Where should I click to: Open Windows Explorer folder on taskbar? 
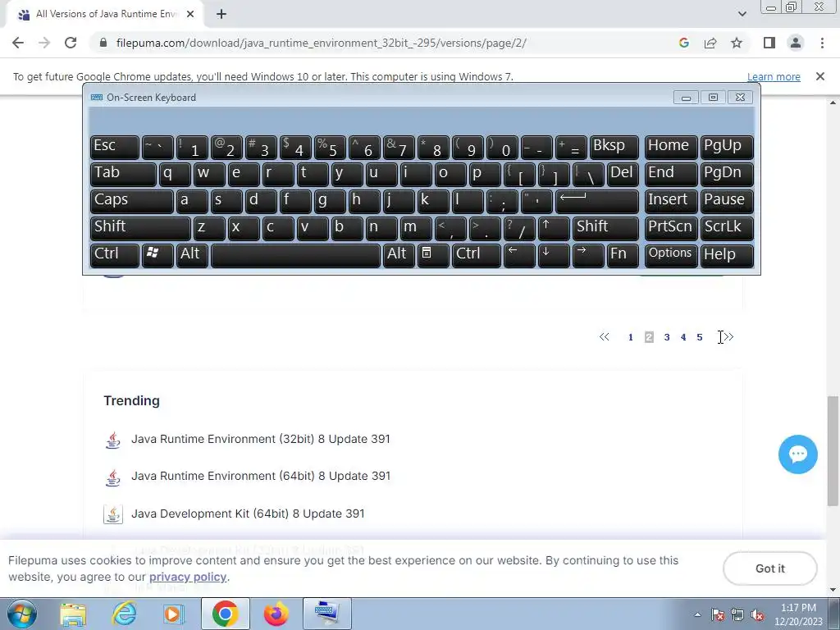(x=73, y=614)
